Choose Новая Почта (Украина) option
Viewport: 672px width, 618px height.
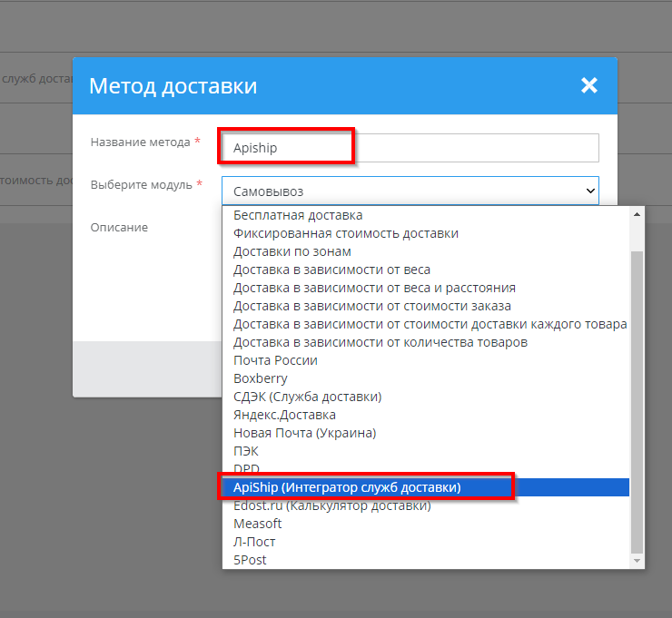(304, 433)
